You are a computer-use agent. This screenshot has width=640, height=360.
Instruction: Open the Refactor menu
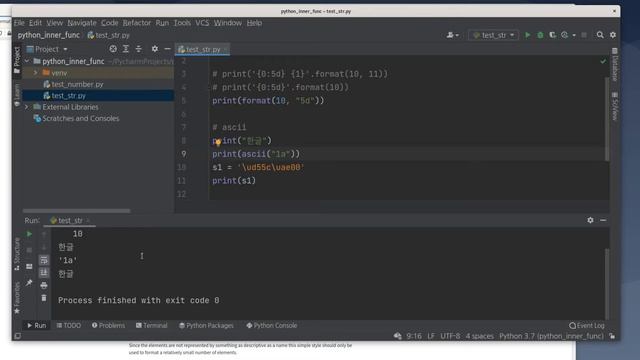(137, 23)
